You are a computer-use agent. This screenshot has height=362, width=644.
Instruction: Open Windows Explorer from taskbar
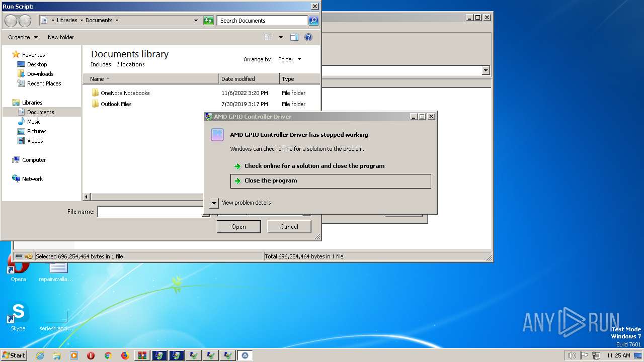click(x=57, y=355)
